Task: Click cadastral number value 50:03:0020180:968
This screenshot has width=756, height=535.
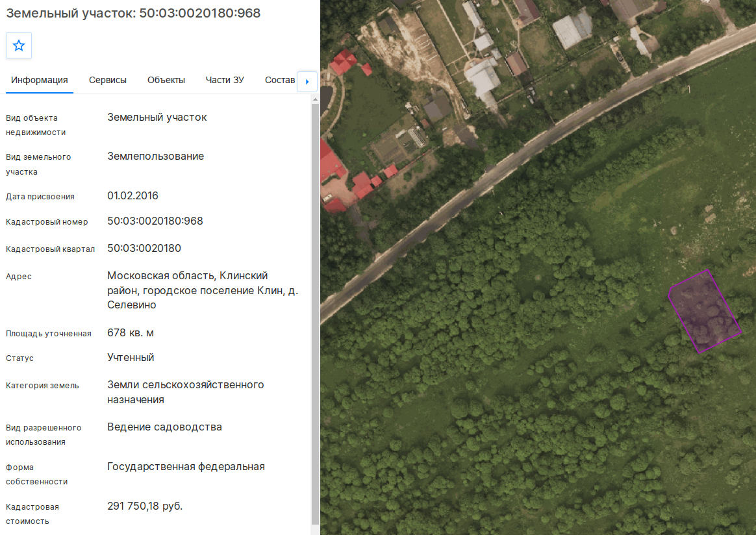Action: tap(155, 221)
